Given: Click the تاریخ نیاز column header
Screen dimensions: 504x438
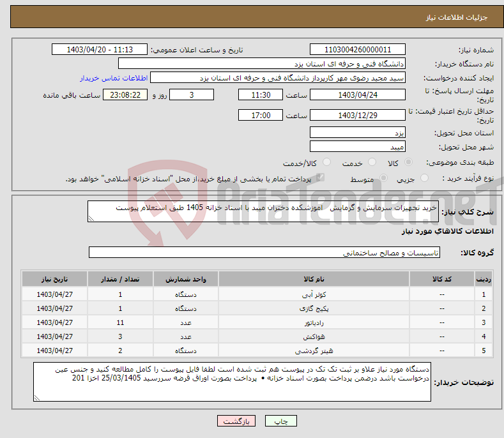Looking at the screenshot, I should point(55,279).
